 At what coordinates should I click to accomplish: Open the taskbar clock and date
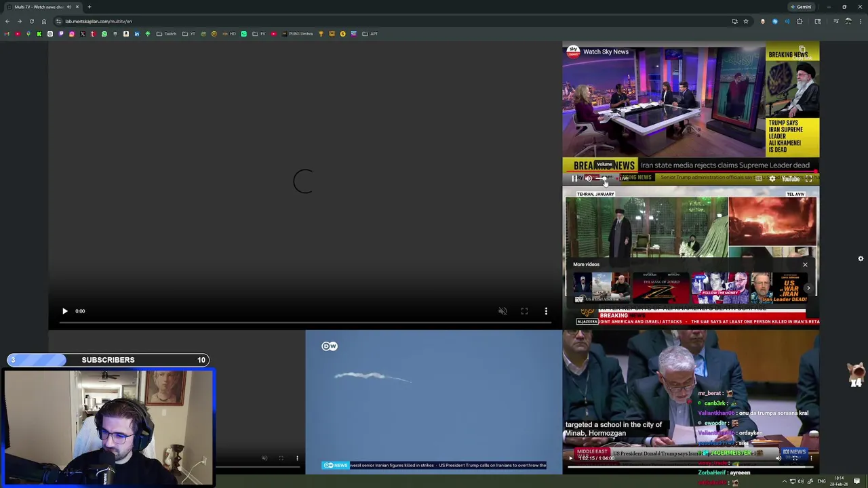click(840, 481)
